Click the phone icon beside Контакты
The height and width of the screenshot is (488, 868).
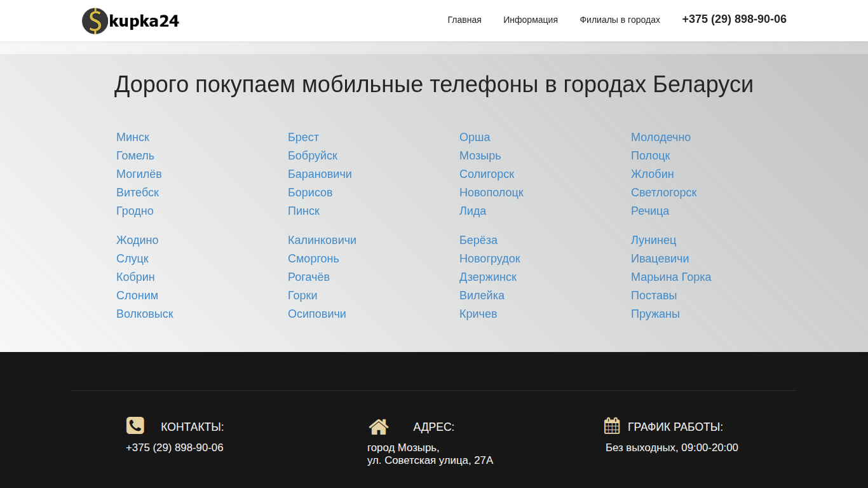point(135,426)
